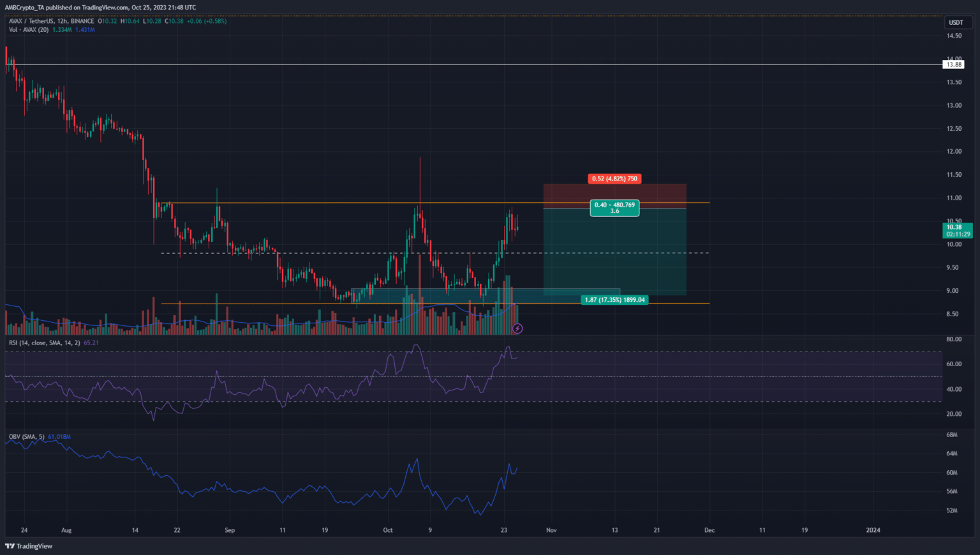Click red stop-loss label 0.52 (4.82%) 750
Image resolution: width=980 pixels, height=555 pixels.
(614, 179)
